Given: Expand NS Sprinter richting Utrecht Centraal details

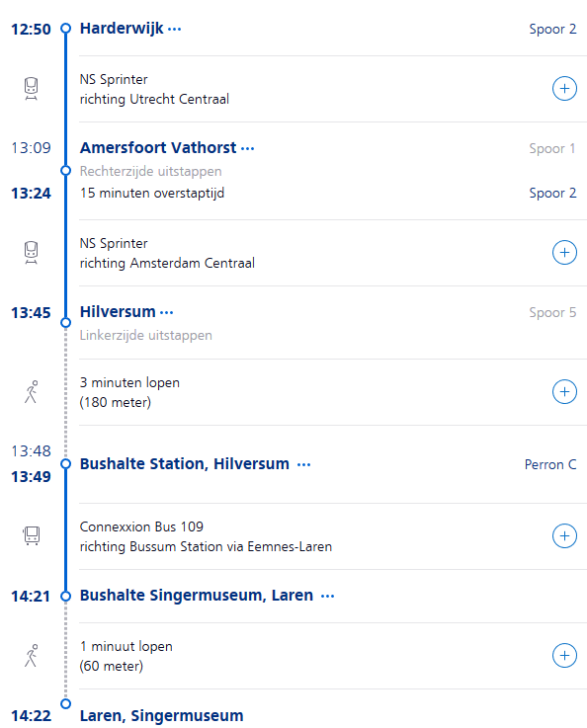Looking at the screenshot, I should click(564, 89).
